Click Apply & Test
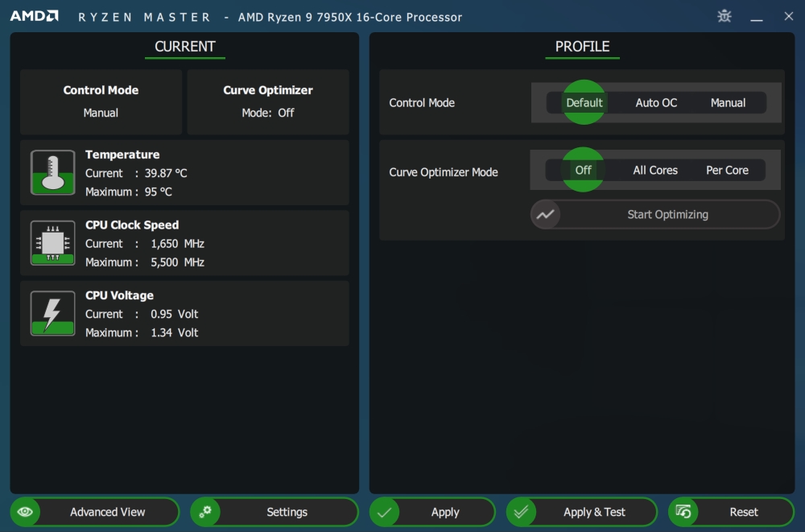The image size is (805, 532). 582,512
